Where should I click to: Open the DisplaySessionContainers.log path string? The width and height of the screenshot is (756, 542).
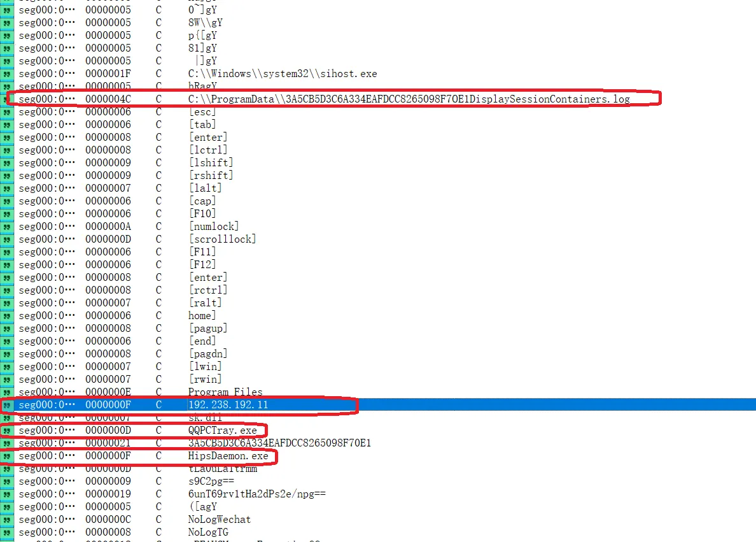click(409, 99)
